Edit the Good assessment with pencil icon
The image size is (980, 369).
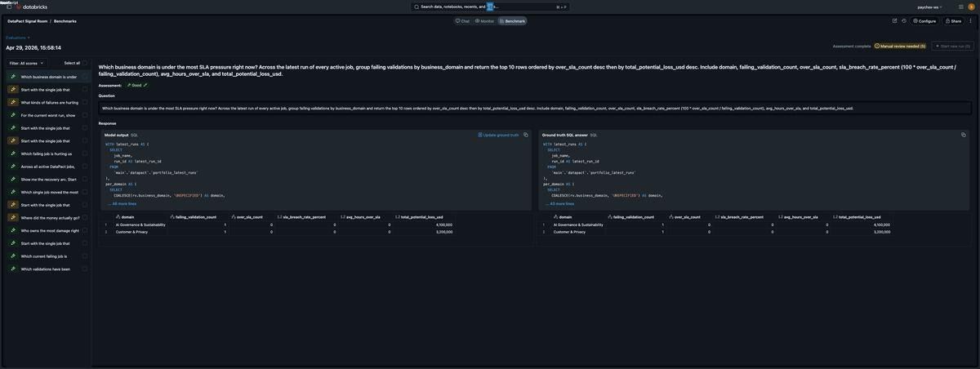[146, 85]
